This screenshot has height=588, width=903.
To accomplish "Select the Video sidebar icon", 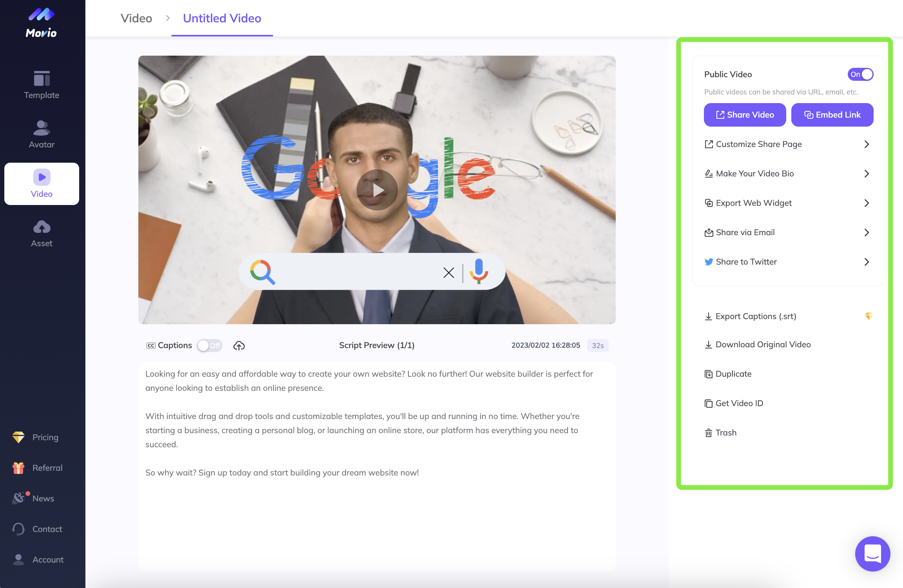I will click(42, 177).
